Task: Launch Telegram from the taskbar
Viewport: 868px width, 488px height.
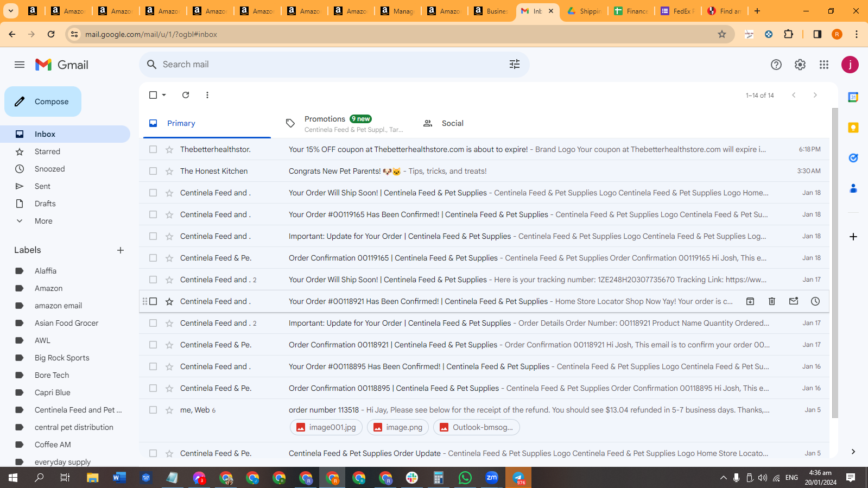Action: pos(518,478)
